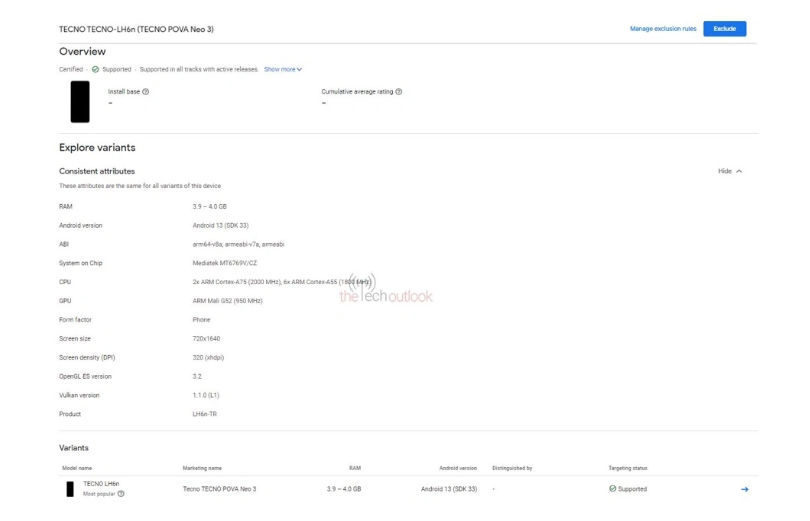Click the 2x ARM Cortex-A75 CPU value

pyautogui.click(x=282, y=282)
